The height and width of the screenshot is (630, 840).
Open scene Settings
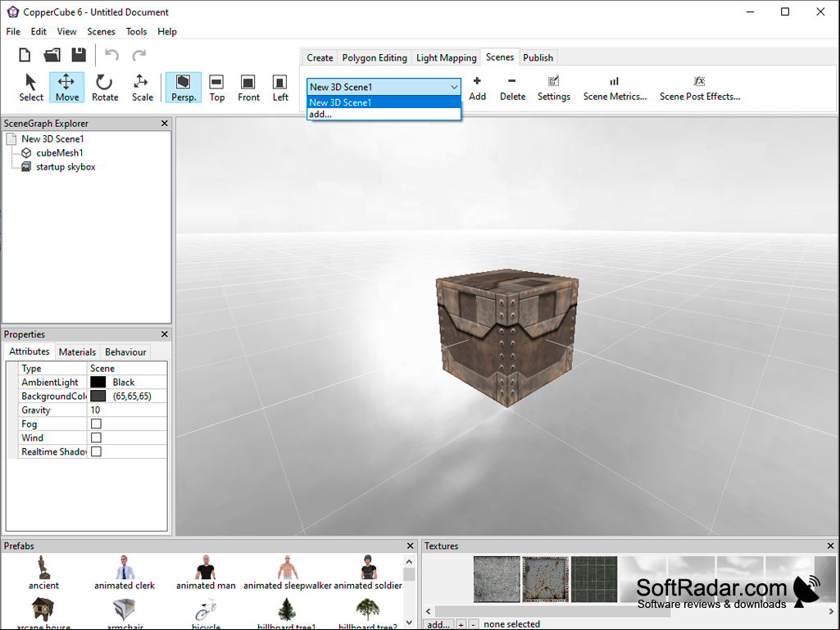553,88
